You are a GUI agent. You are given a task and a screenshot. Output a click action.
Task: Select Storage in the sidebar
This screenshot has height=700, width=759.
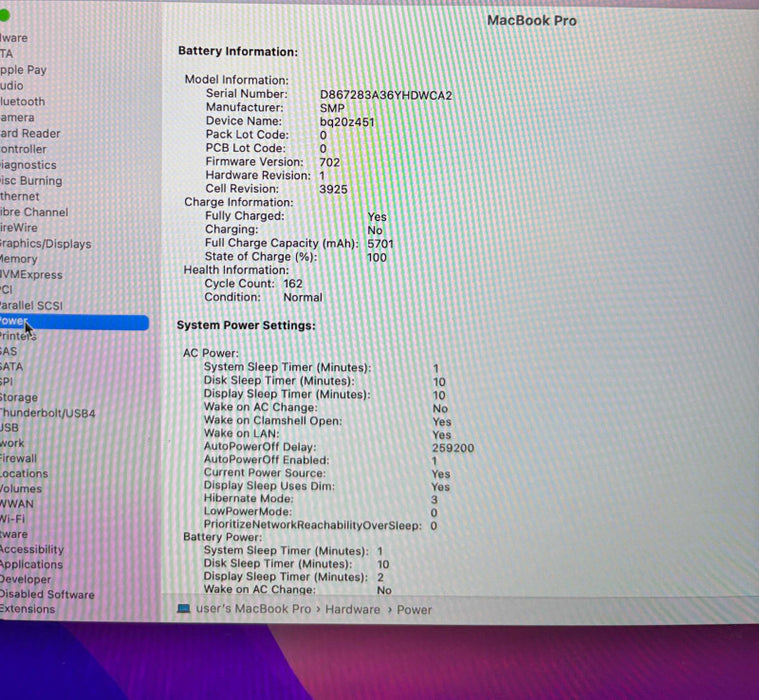point(19,397)
